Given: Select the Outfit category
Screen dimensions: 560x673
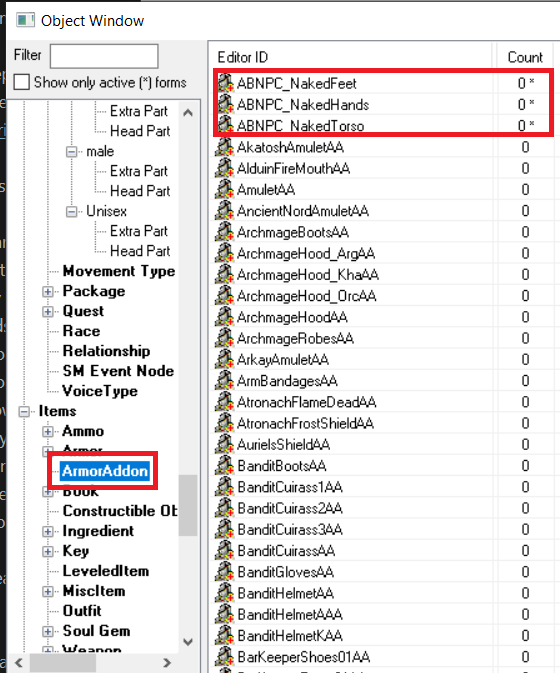Looking at the screenshot, I should (82, 611).
